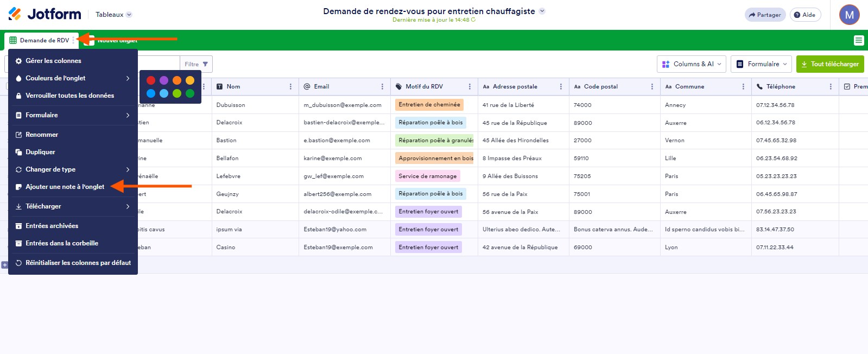The height and width of the screenshot is (354, 868).
Task: Click the Partager button
Action: 765,15
